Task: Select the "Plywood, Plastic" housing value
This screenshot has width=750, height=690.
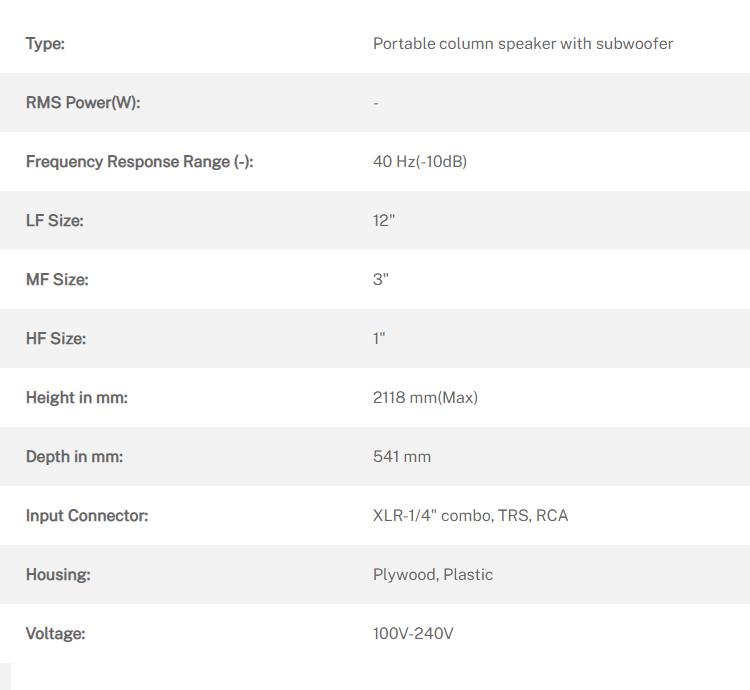Action: pyautogui.click(x=433, y=575)
